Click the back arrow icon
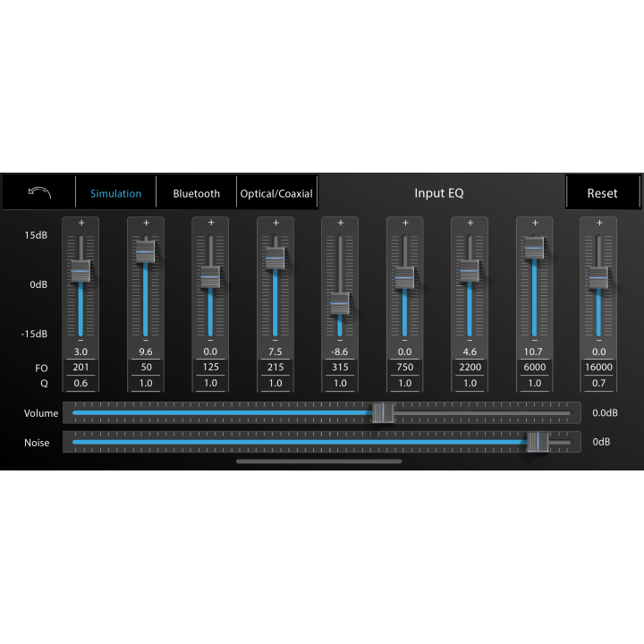Screen dimensions: 644x644 point(39,192)
